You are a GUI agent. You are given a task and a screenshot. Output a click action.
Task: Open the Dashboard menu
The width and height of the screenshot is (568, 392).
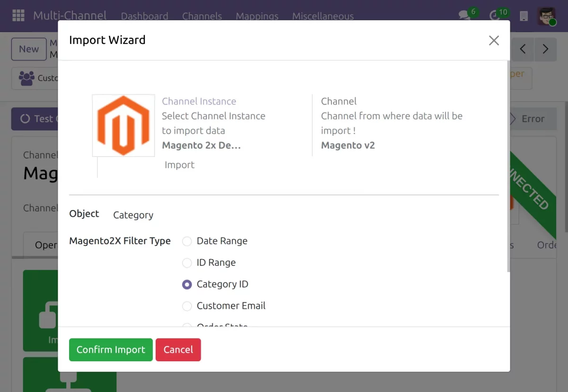[144, 16]
